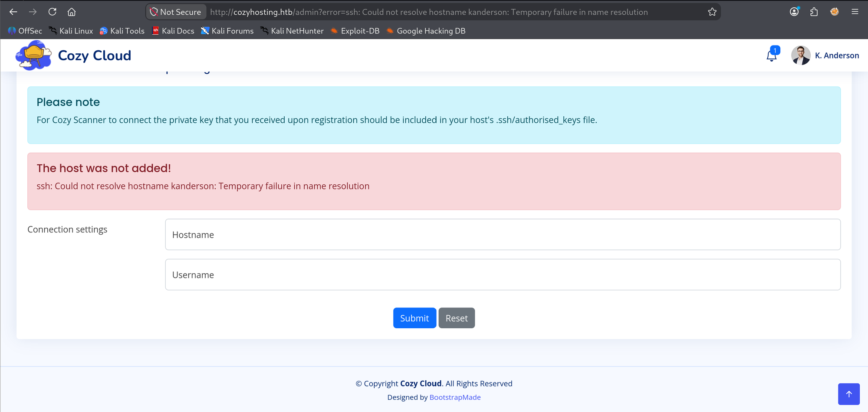This screenshot has height=412, width=868.
Task: Click the Cozy Cloud logo image
Action: click(33, 55)
